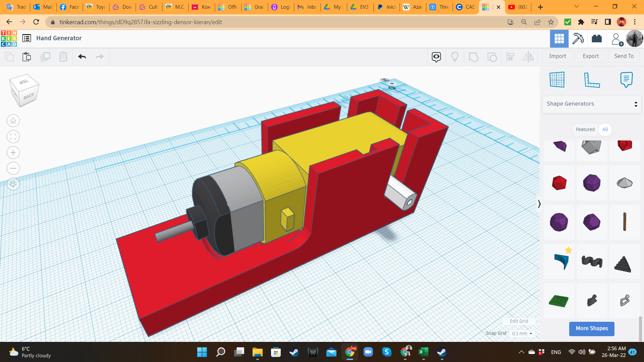Image resolution: width=644 pixels, height=362 pixels.
Task: Select the Ruler tool
Action: [x=592, y=80]
